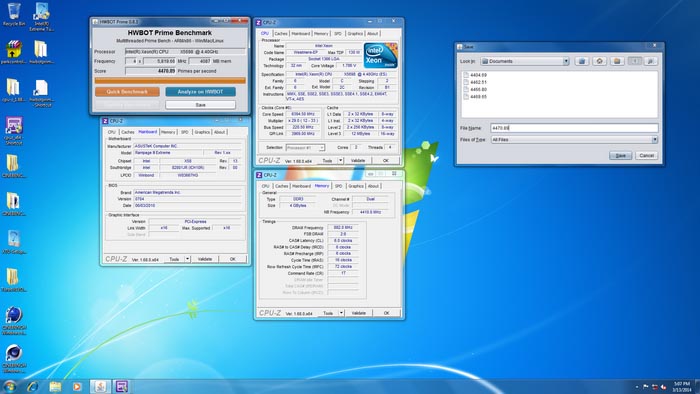700x394 pixels.
Task: Click the Intel Xeon logo in CPU-Z
Action: pos(380,55)
